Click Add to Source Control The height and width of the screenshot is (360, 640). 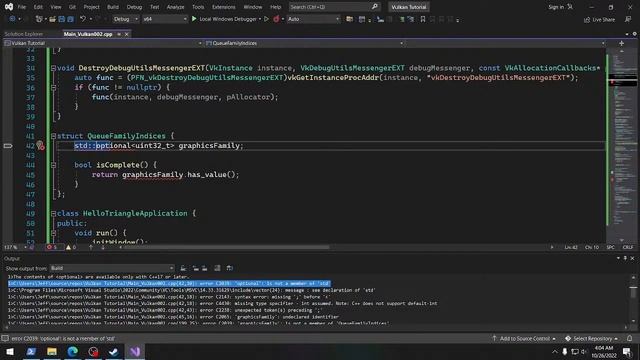coord(524,339)
